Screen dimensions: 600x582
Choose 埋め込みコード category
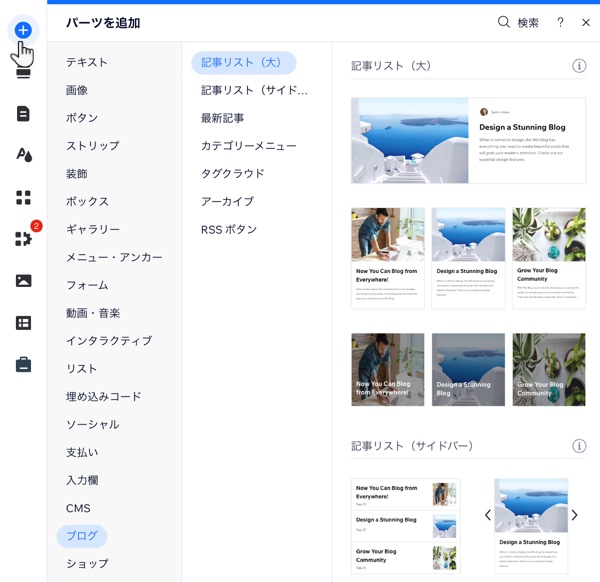[x=103, y=396]
